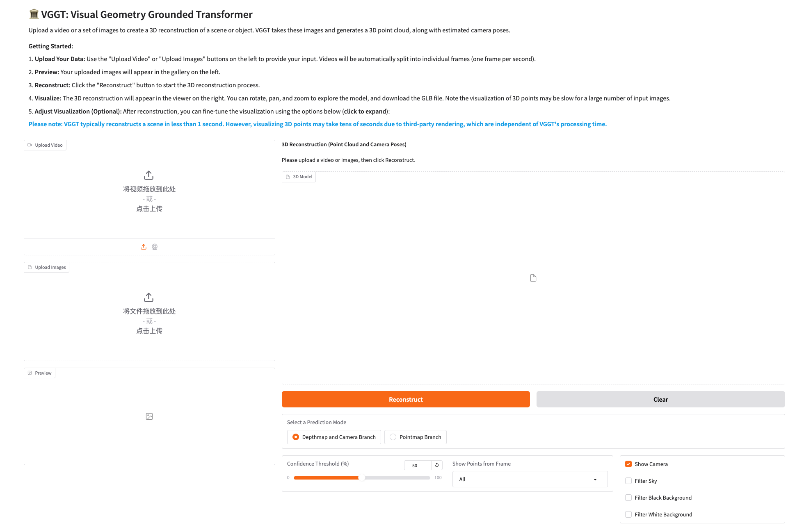Tick the Filter White Background checkbox

[x=628, y=514]
